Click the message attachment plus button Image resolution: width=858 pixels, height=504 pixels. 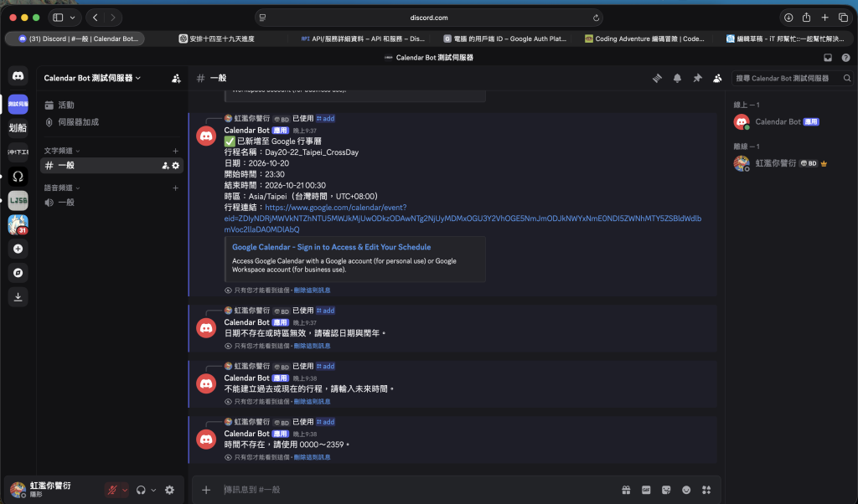coord(206,490)
